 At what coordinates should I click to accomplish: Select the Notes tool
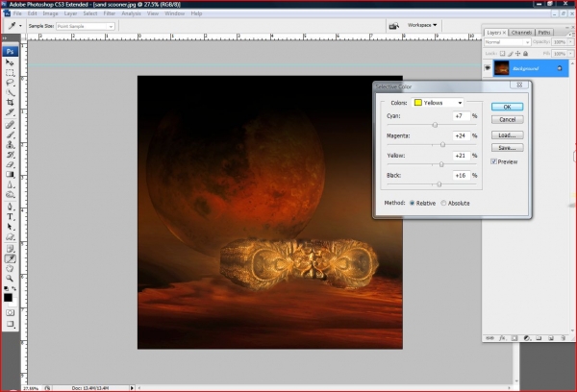pos(10,249)
